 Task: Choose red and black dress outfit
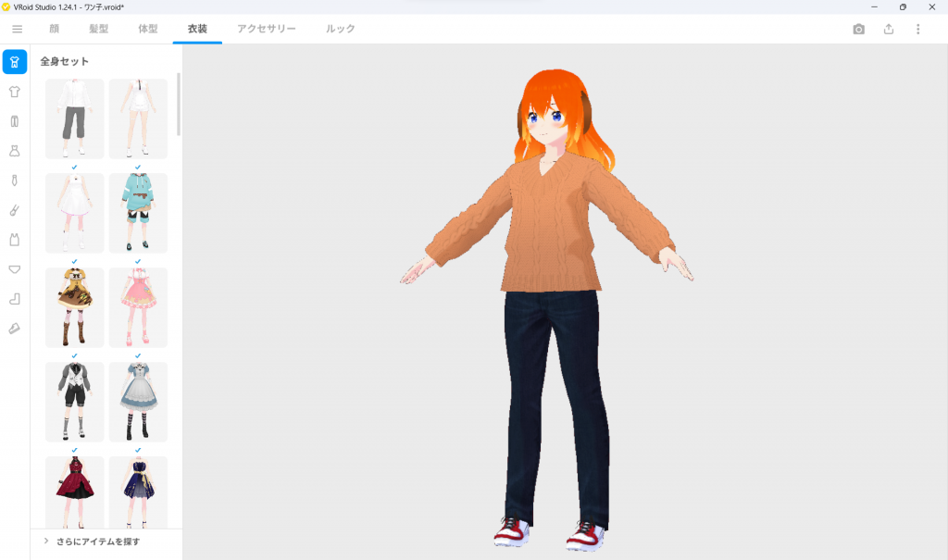coord(74,492)
